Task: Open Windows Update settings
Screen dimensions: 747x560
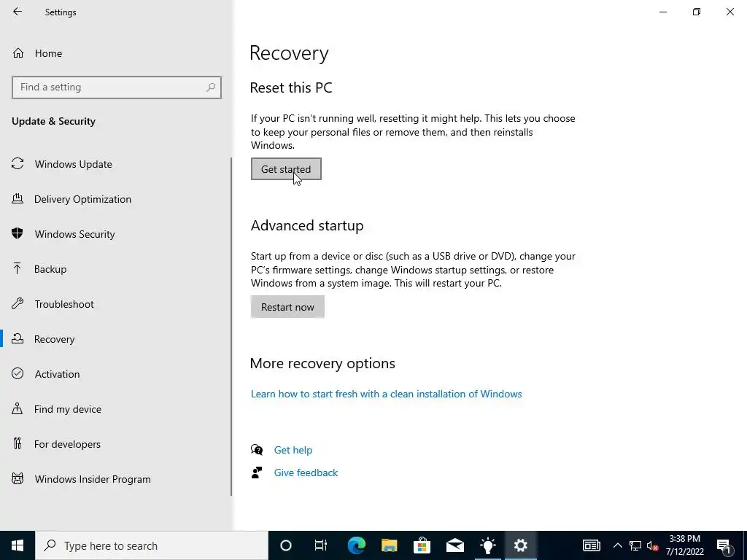Action: point(74,164)
